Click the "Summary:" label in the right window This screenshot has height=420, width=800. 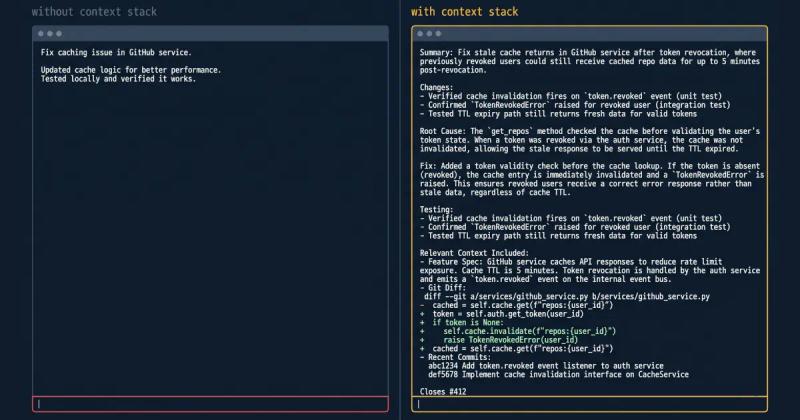(x=436, y=53)
